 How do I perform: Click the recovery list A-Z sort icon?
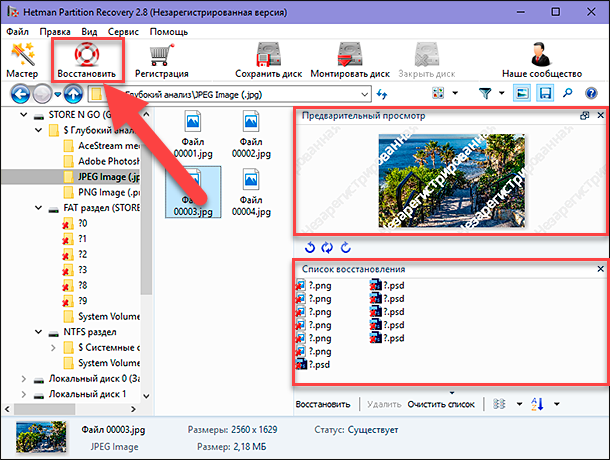537,404
